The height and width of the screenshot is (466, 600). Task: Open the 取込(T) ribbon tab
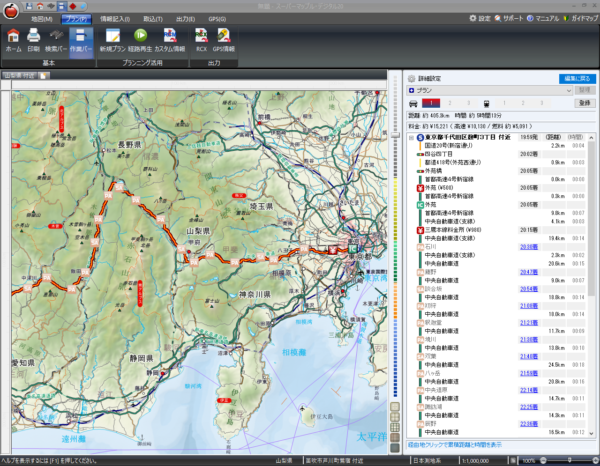(x=153, y=19)
